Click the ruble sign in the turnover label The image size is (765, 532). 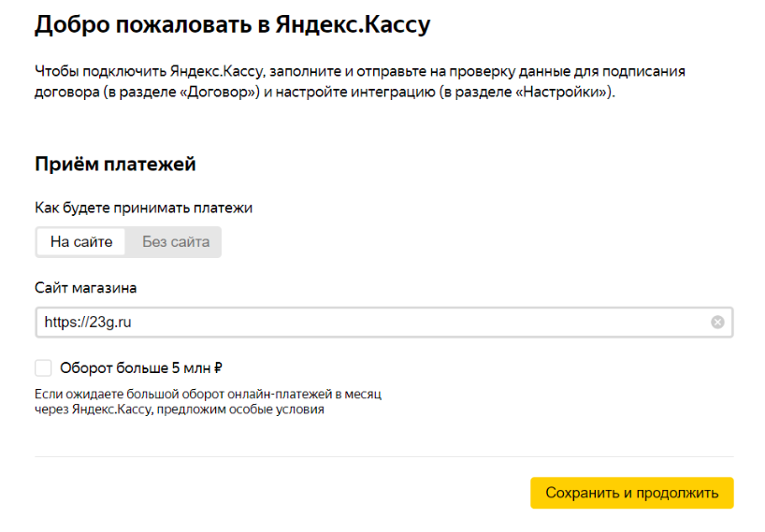(x=218, y=368)
